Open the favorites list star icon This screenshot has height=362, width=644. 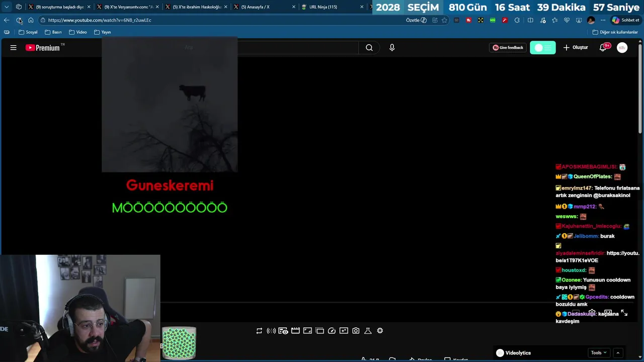click(554, 20)
